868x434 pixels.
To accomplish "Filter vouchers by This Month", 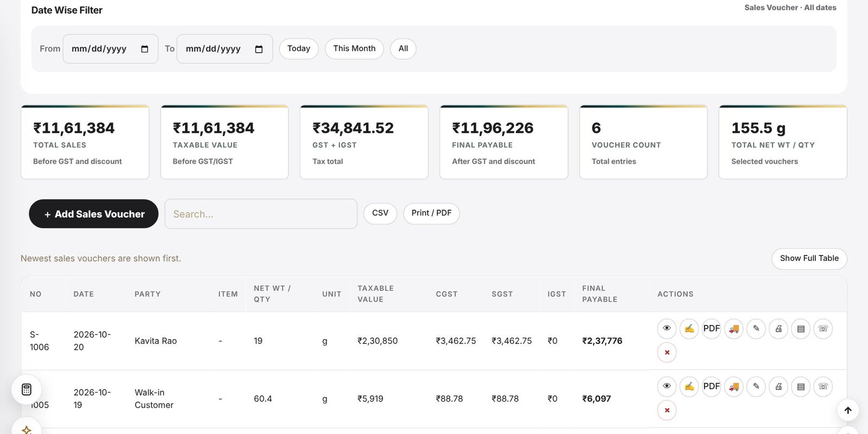I will (x=354, y=49).
